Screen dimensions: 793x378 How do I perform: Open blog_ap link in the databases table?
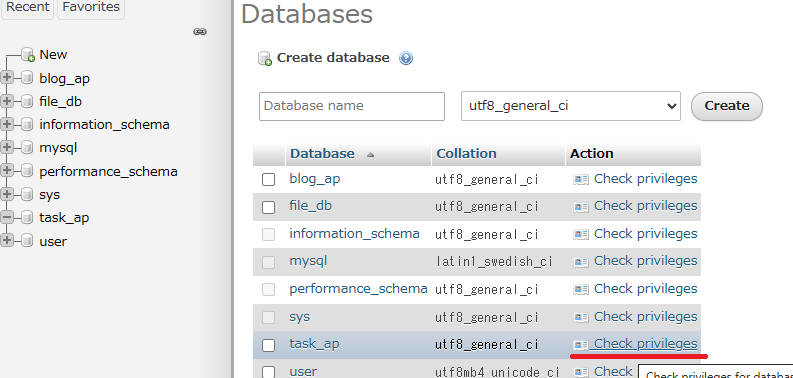coord(315,179)
